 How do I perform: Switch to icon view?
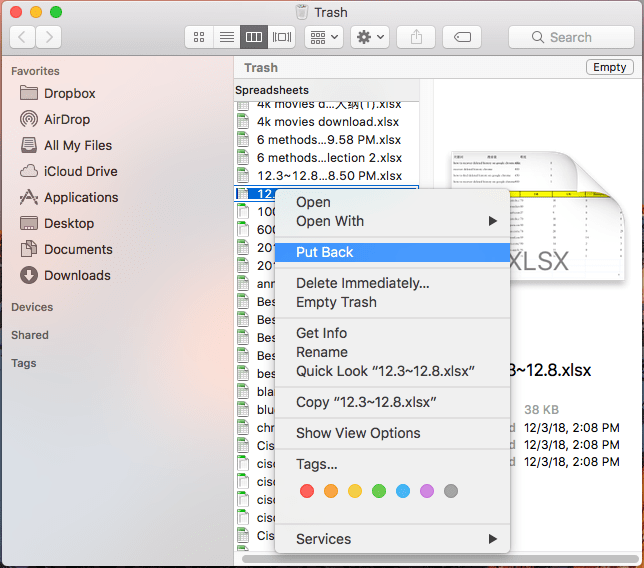(199, 37)
